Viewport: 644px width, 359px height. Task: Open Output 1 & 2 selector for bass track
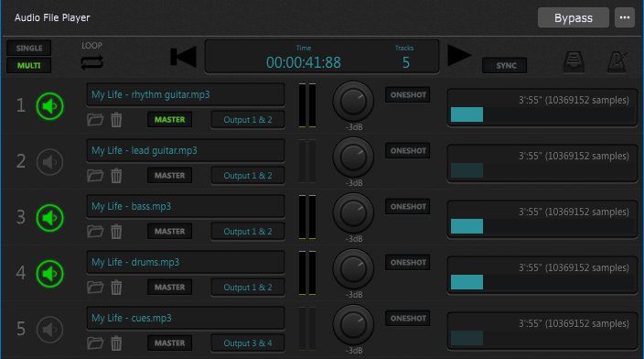248,232
